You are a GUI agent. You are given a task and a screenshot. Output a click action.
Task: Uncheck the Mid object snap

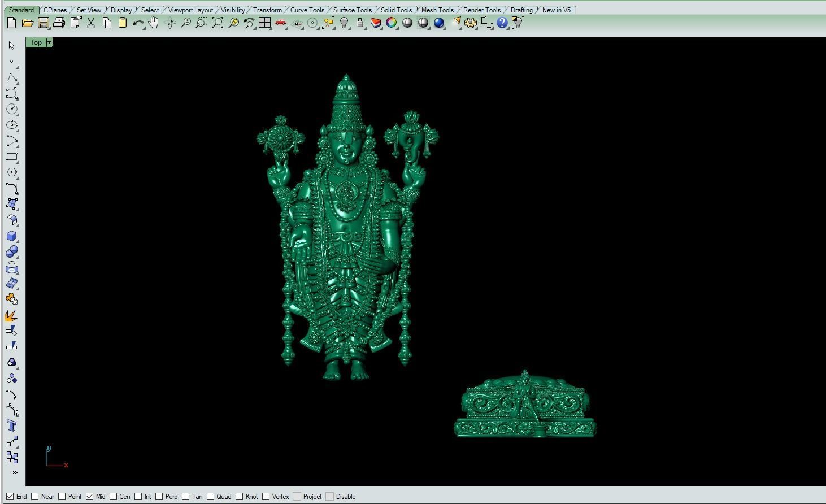point(89,497)
